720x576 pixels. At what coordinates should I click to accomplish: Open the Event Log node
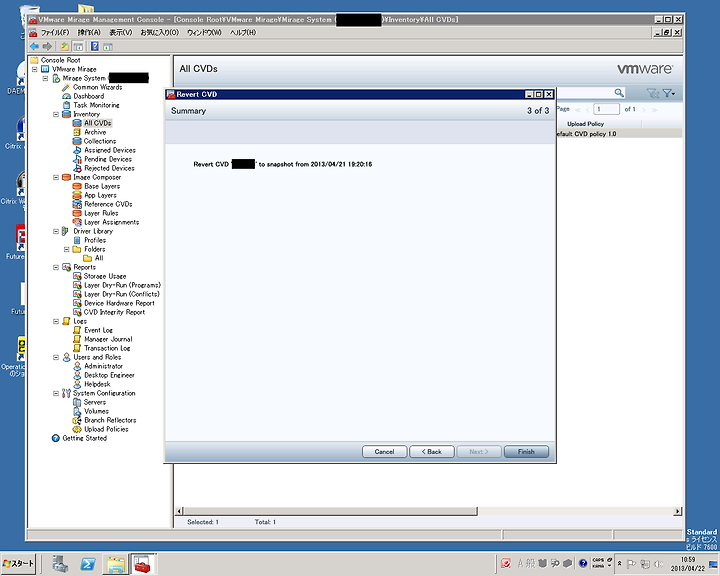[98, 330]
